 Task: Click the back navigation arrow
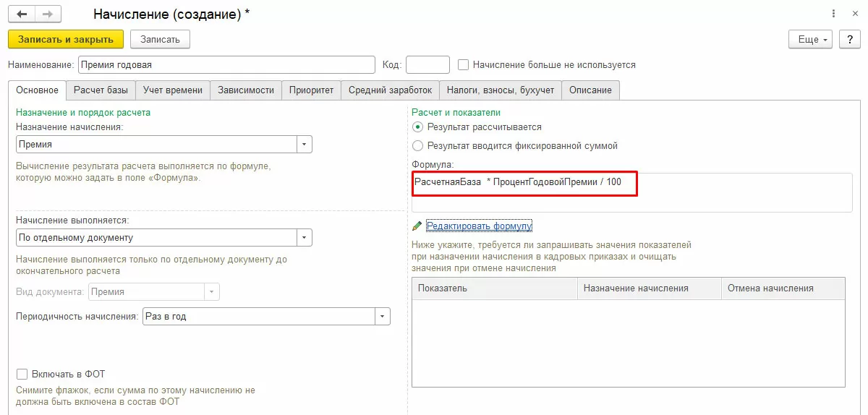pyautogui.click(x=22, y=14)
